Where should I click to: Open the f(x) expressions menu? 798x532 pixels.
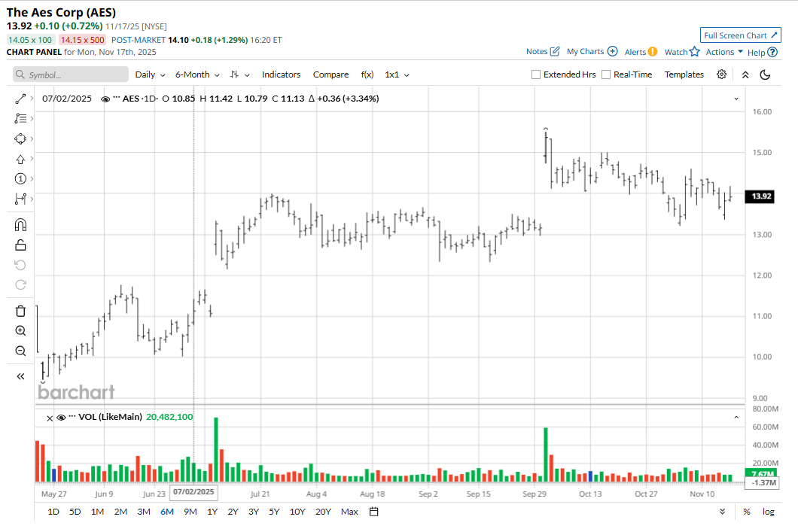(x=367, y=74)
